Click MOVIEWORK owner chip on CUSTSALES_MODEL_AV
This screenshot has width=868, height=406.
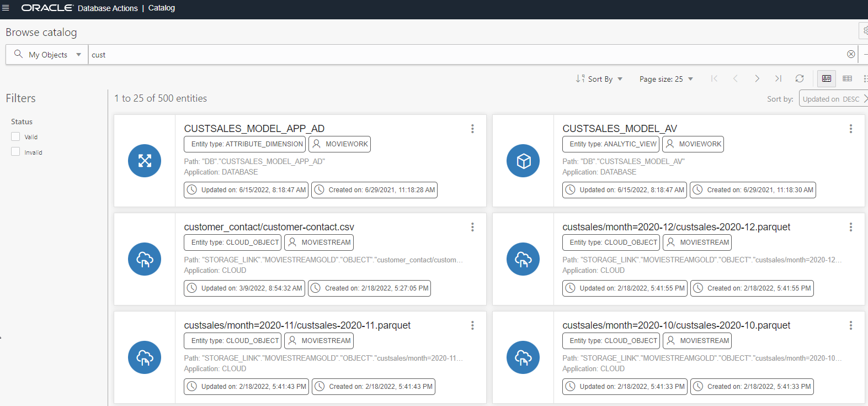(x=693, y=144)
